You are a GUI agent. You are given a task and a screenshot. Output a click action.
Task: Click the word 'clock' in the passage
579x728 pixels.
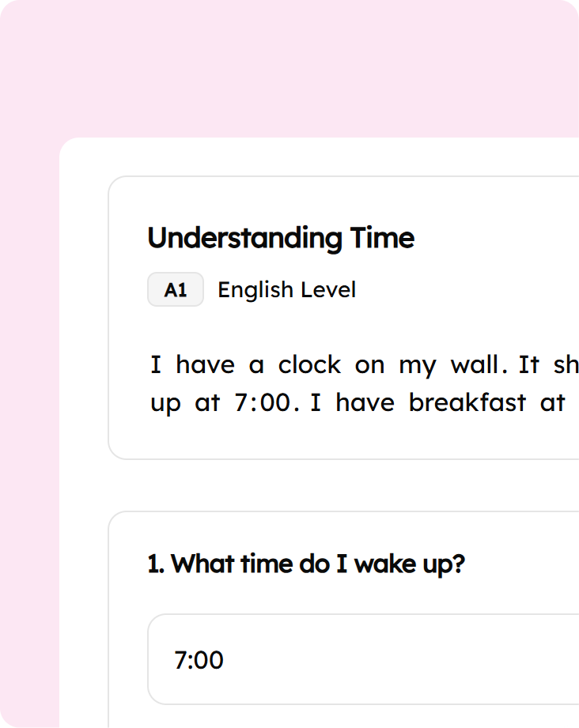pos(309,365)
